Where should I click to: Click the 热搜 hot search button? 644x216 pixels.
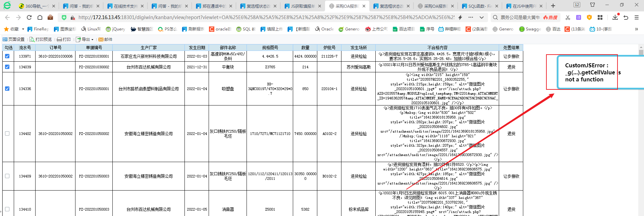click(x=550, y=17)
